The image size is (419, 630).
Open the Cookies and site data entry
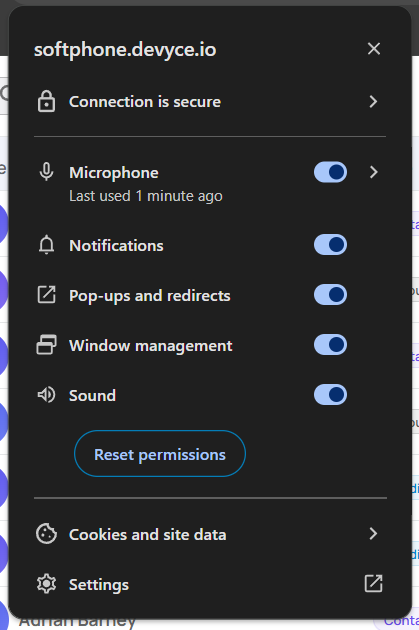point(210,534)
